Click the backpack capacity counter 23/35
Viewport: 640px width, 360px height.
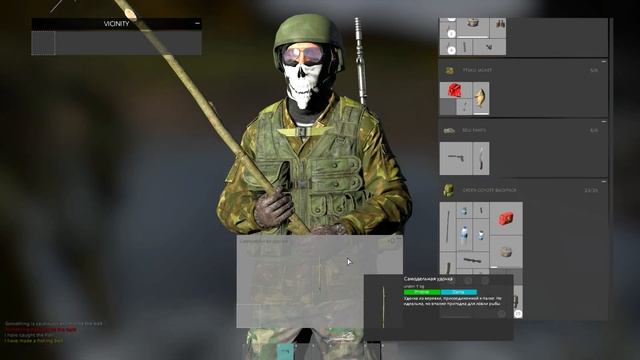pyautogui.click(x=591, y=191)
